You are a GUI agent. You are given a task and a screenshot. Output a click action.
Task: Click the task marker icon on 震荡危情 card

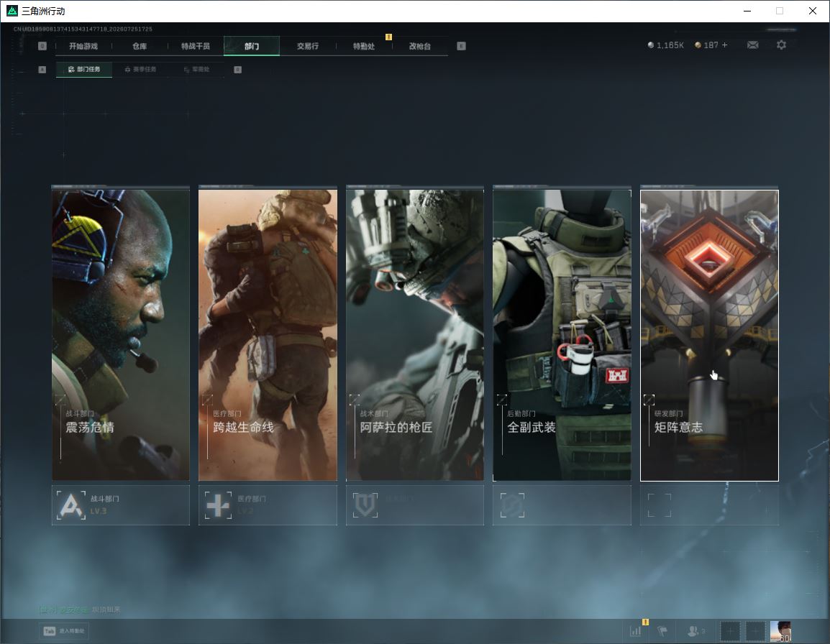60,400
